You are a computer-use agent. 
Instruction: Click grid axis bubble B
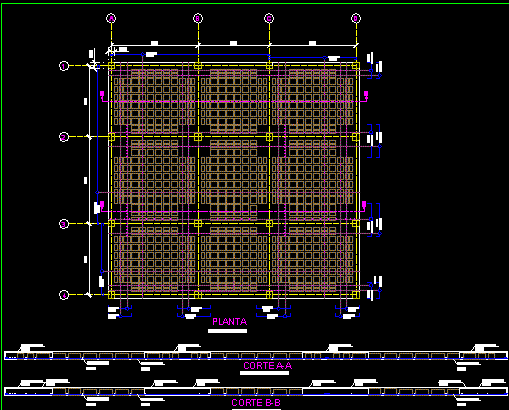click(x=198, y=18)
